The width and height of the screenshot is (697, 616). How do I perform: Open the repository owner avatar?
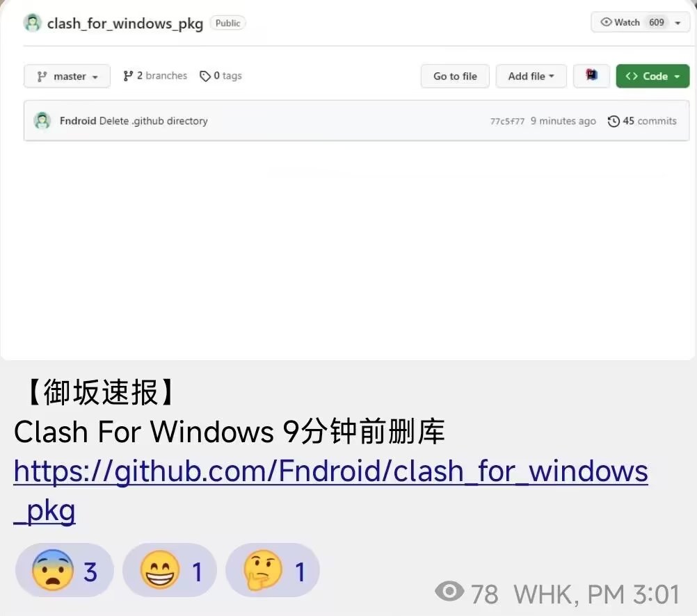click(32, 23)
